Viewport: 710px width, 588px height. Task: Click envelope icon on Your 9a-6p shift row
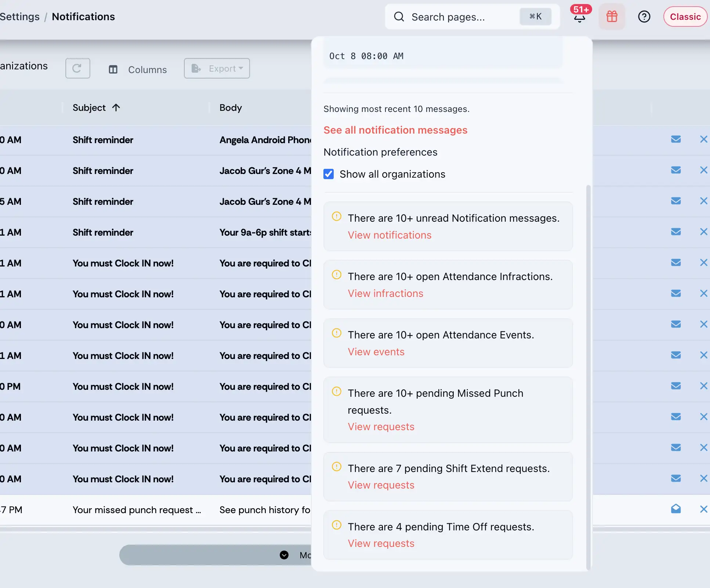point(676,232)
